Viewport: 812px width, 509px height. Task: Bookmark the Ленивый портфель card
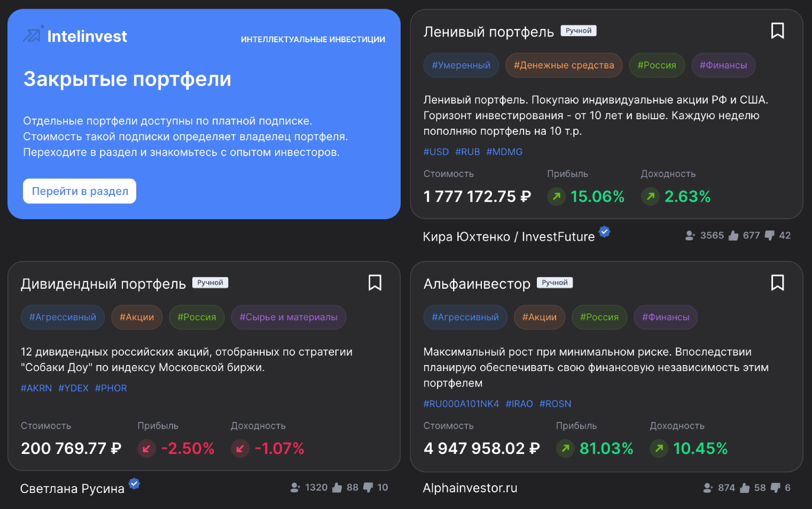(x=777, y=31)
